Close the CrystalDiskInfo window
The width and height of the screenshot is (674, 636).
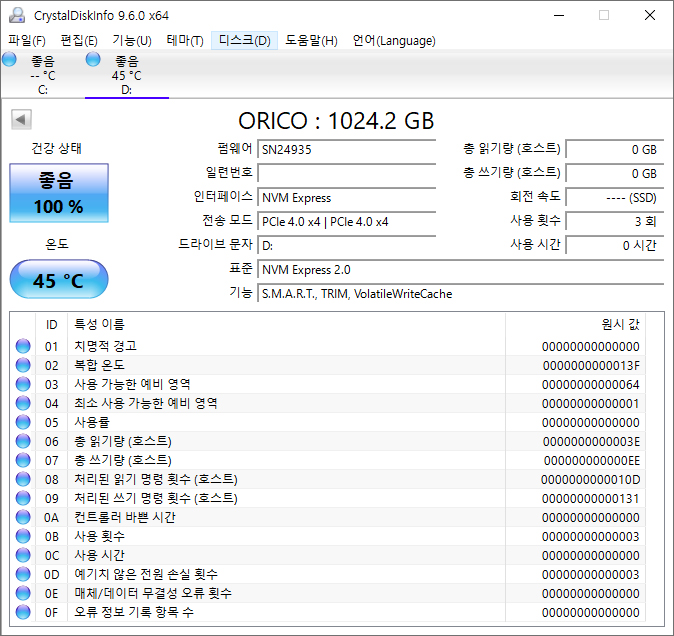650,15
